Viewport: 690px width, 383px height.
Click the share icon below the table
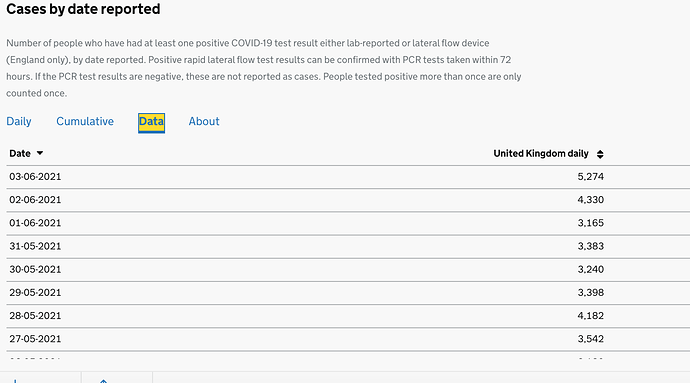tap(103, 380)
